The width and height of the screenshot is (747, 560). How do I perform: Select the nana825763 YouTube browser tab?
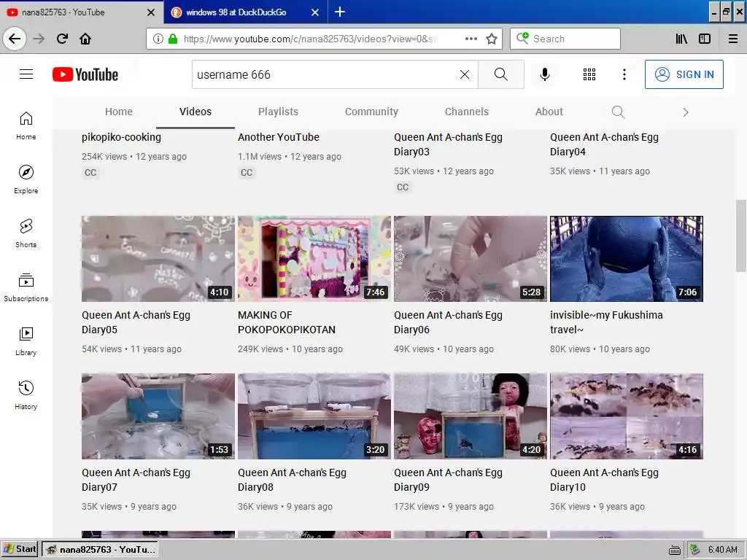click(63, 12)
